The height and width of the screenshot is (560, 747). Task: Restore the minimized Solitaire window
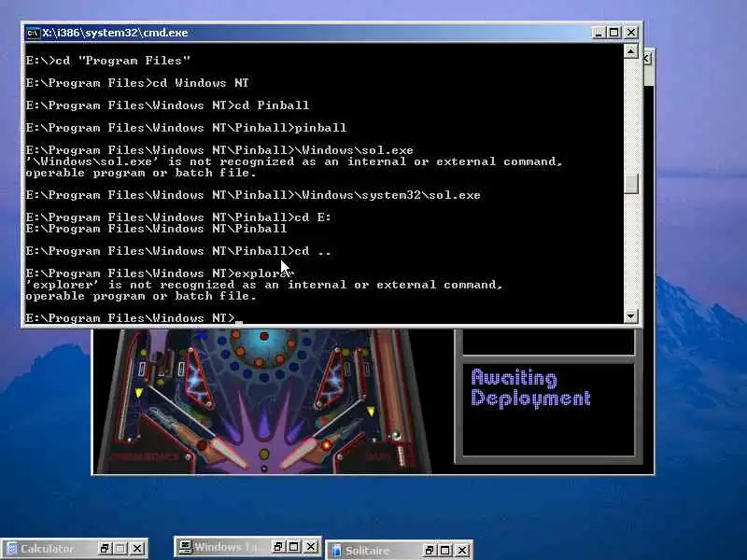(x=429, y=551)
